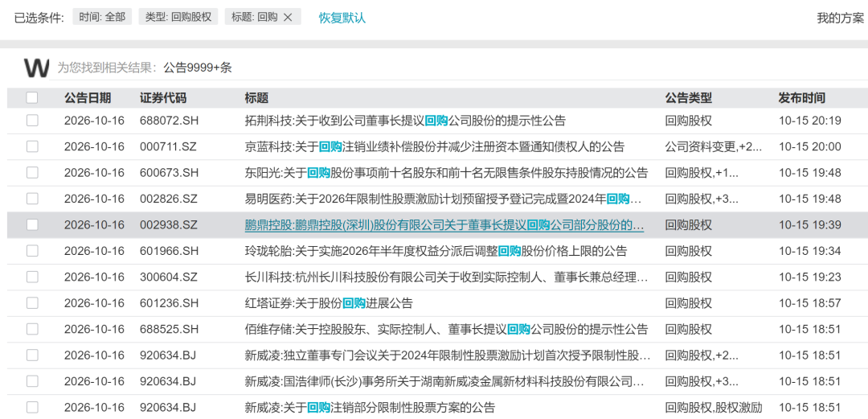Check the box for 688072.SH row
This screenshot has height=419, width=868.
click(32, 121)
